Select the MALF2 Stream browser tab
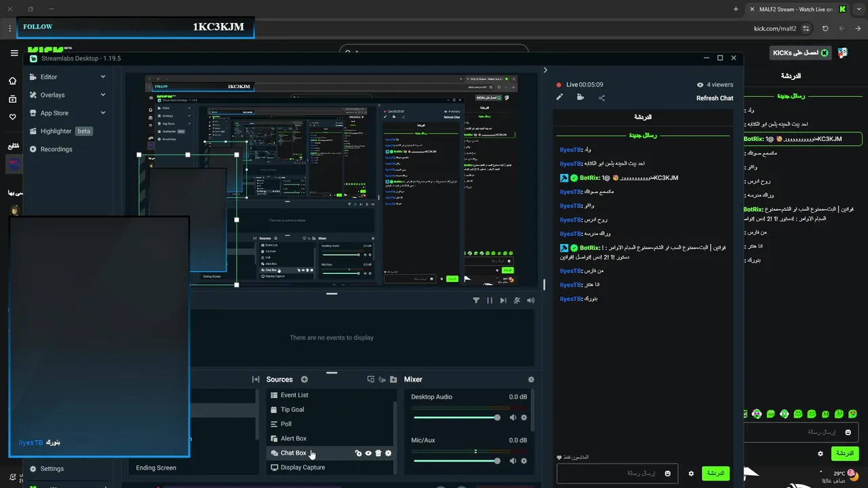The height and width of the screenshot is (488, 868). tap(797, 9)
